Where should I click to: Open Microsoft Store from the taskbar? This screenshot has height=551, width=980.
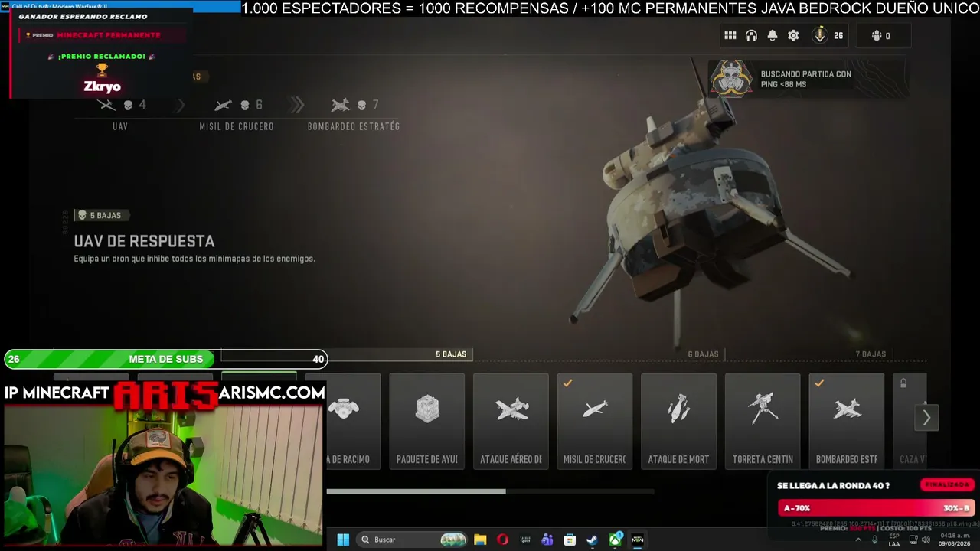570,540
